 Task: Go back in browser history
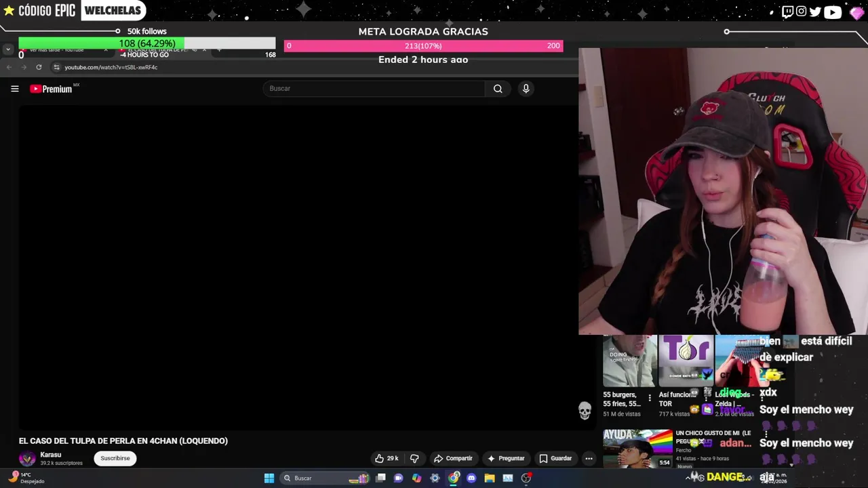click(x=9, y=67)
